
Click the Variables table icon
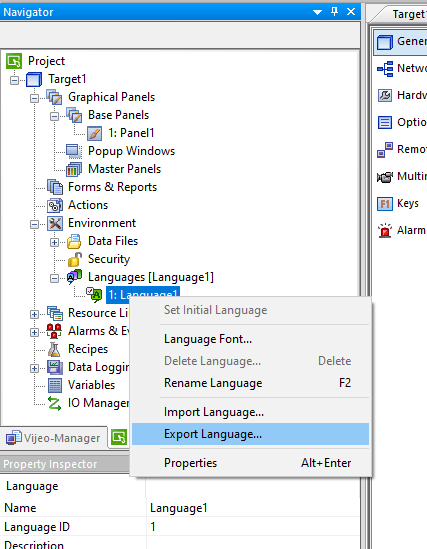[55, 385]
